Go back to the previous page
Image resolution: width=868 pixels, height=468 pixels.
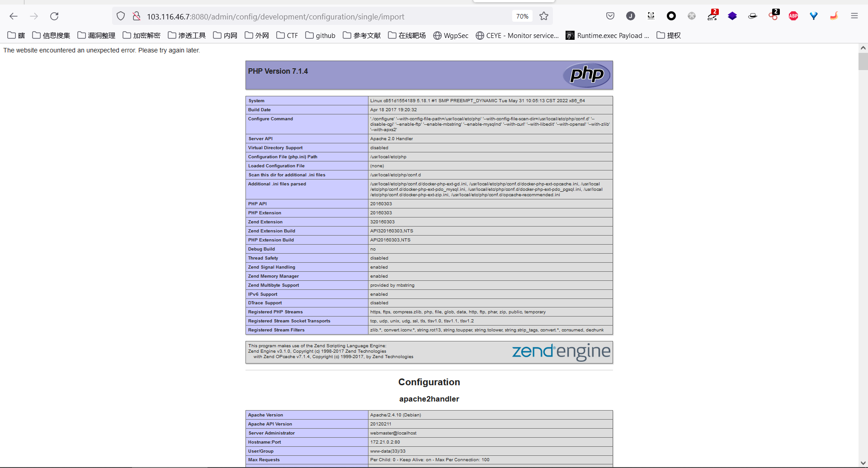(x=14, y=16)
